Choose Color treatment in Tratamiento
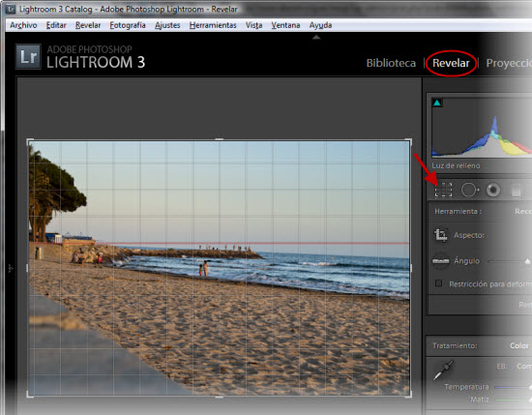 (x=519, y=345)
